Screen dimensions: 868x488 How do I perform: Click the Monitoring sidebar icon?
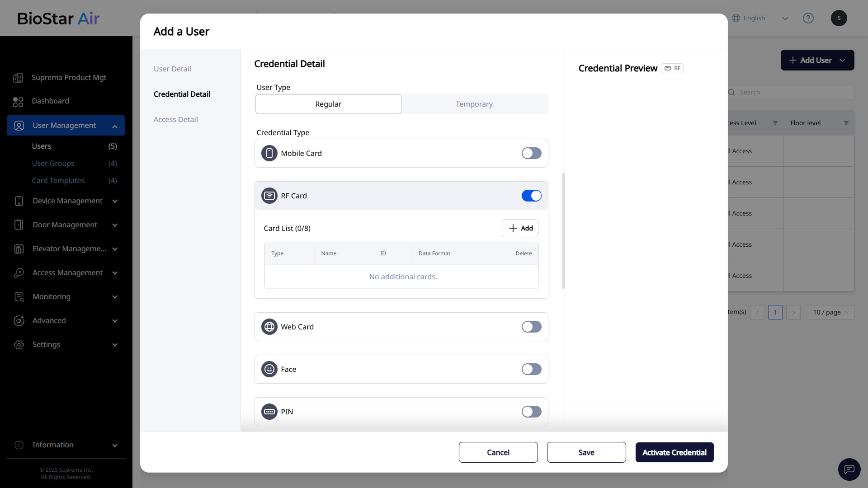[x=19, y=297]
